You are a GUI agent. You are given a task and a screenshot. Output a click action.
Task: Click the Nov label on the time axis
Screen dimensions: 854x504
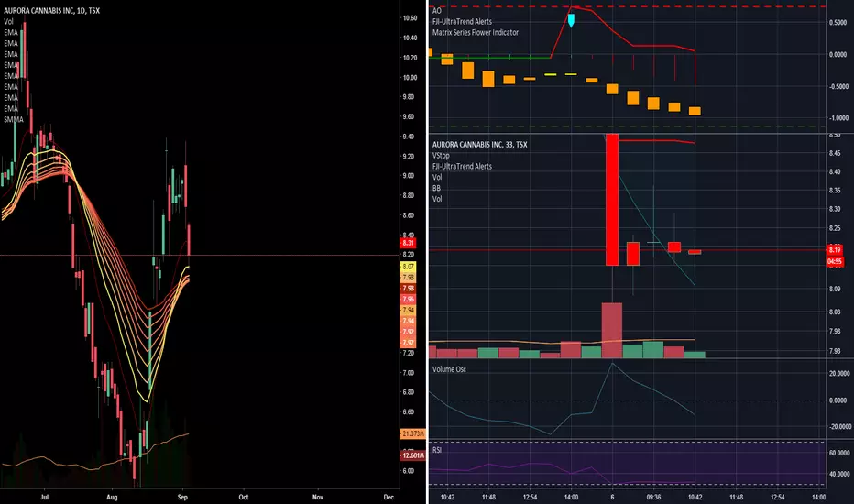(x=318, y=497)
